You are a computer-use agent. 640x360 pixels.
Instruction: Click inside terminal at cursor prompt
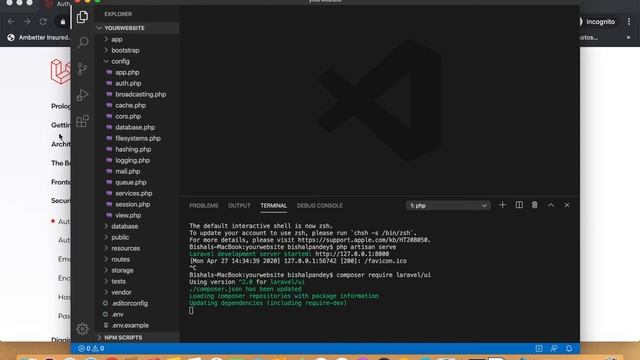(191, 311)
